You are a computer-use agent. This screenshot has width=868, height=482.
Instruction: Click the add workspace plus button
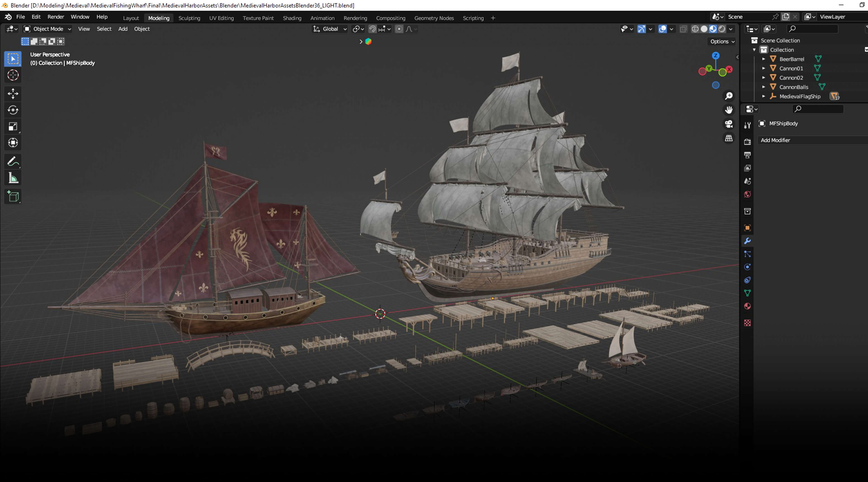click(493, 18)
